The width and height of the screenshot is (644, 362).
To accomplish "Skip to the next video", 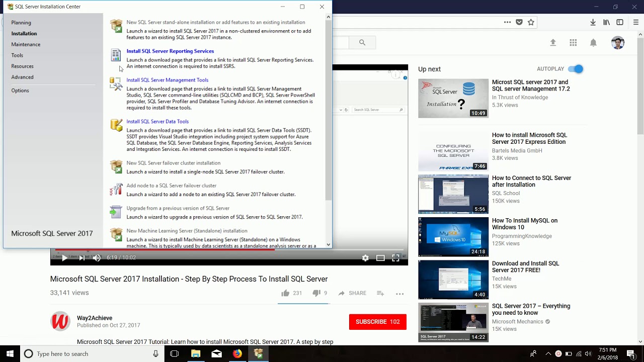I will (82, 258).
